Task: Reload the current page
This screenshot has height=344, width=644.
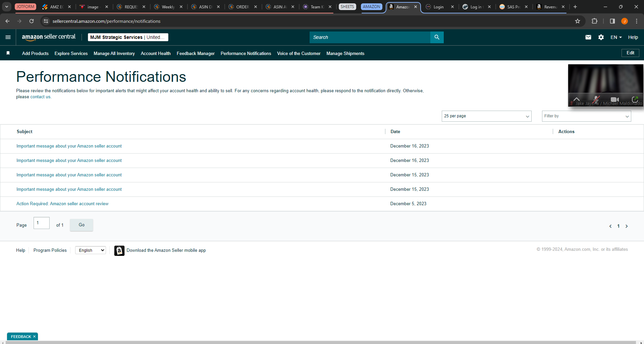Action: tap(32, 21)
